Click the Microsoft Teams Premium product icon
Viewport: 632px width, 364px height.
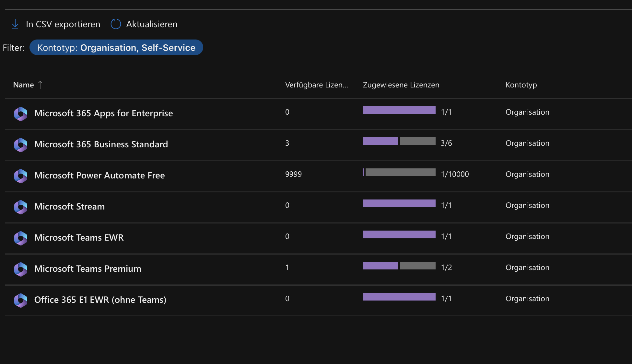pos(21,269)
